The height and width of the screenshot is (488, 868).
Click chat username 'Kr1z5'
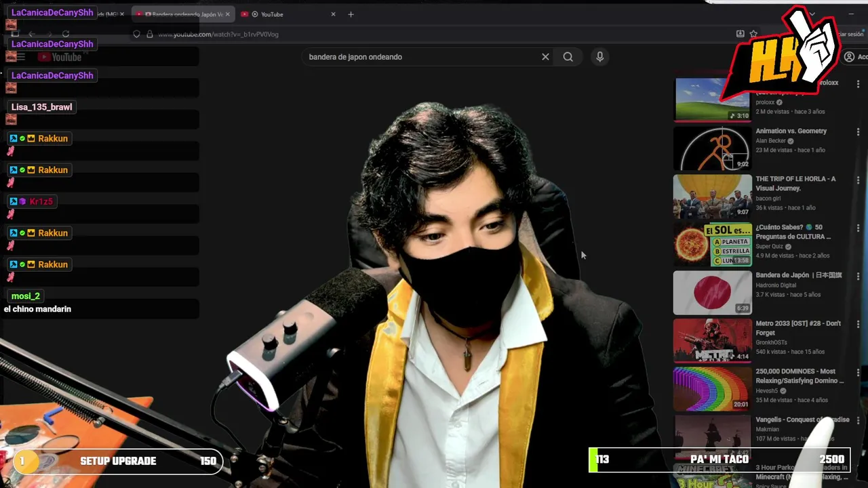tap(41, 201)
